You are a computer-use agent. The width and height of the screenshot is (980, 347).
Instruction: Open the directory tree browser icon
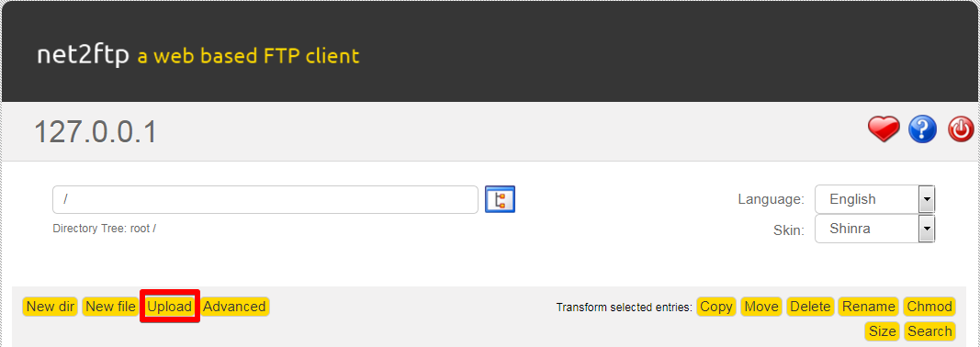pos(500,199)
